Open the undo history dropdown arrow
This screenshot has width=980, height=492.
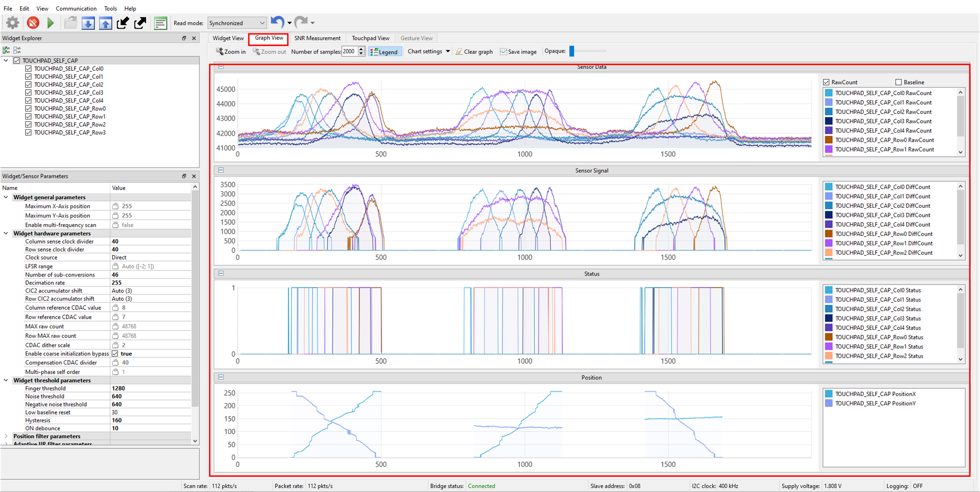pos(290,23)
